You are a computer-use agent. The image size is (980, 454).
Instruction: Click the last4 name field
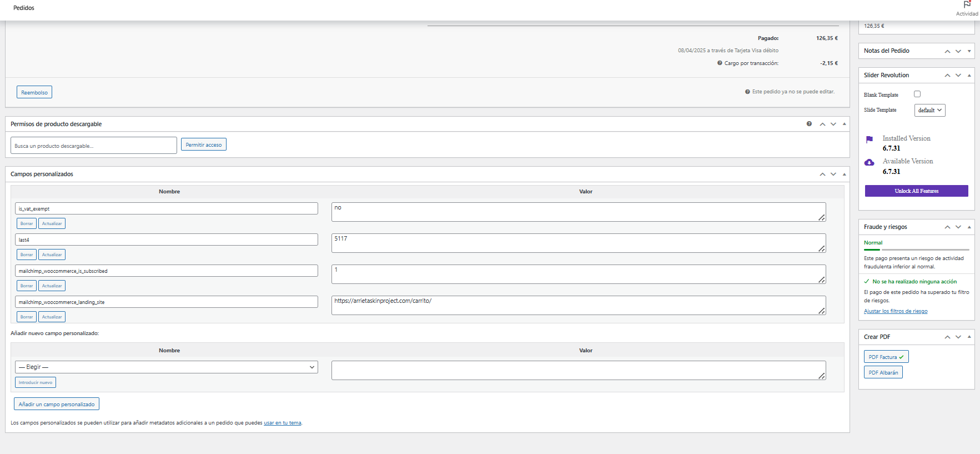(167, 240)
